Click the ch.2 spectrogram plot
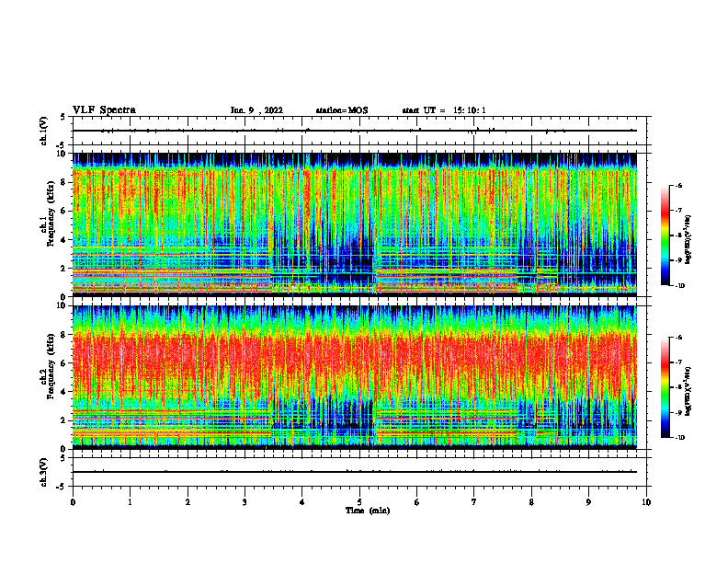This screenshot has width=728, height=563. tap(355, 377)
